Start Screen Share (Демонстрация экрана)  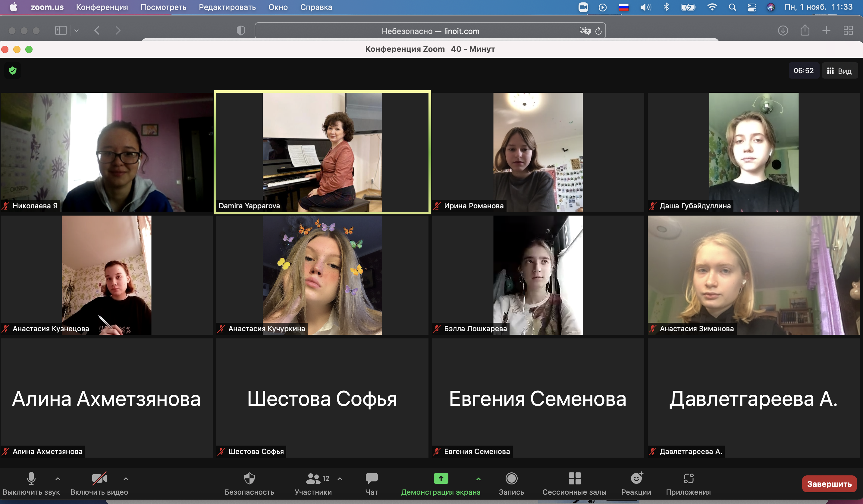pos(441,479)
